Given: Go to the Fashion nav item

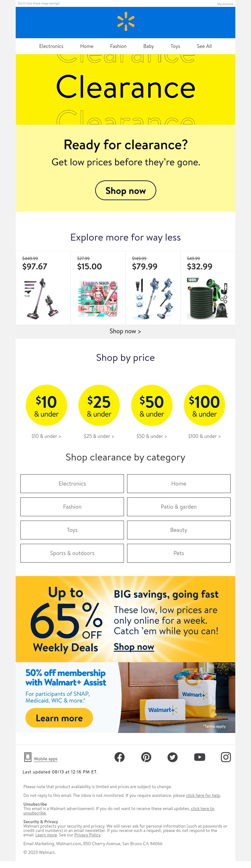Looking at the screenshot, I should coord(118,46).
